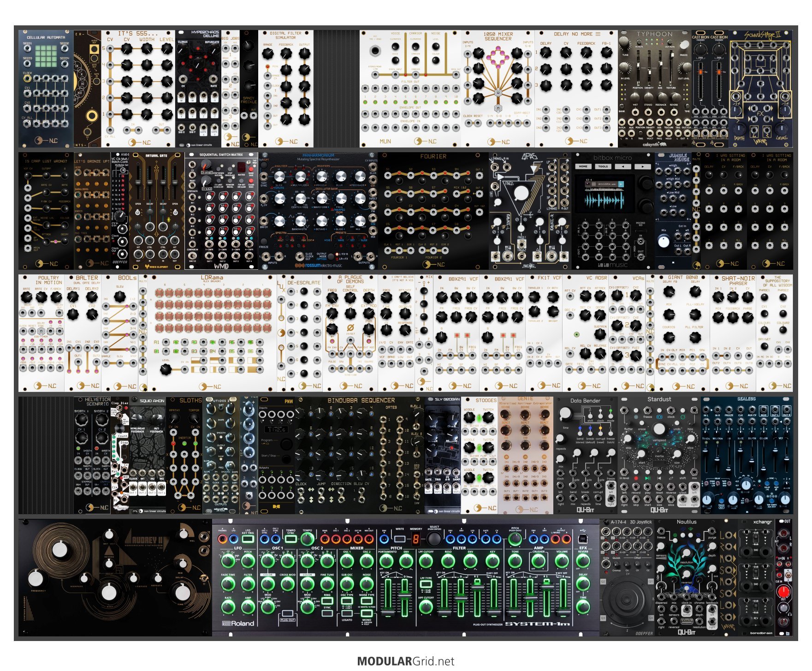Switch OSC TYPE on System-1m mixer
Image resolution: width=812 pixels, height=671 pixels.
tap(347, 601)
